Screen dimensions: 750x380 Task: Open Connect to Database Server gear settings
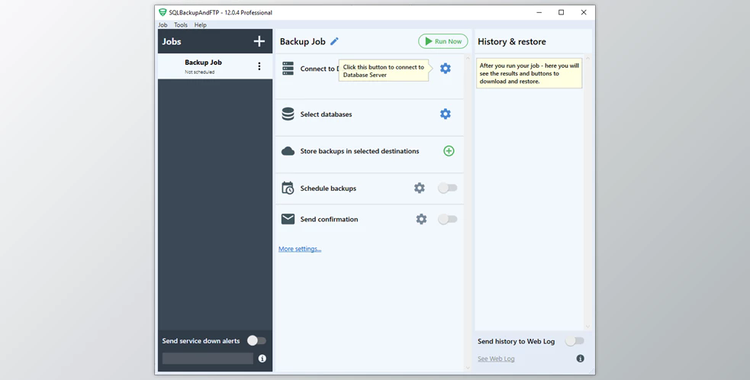(x=445, y=68)
